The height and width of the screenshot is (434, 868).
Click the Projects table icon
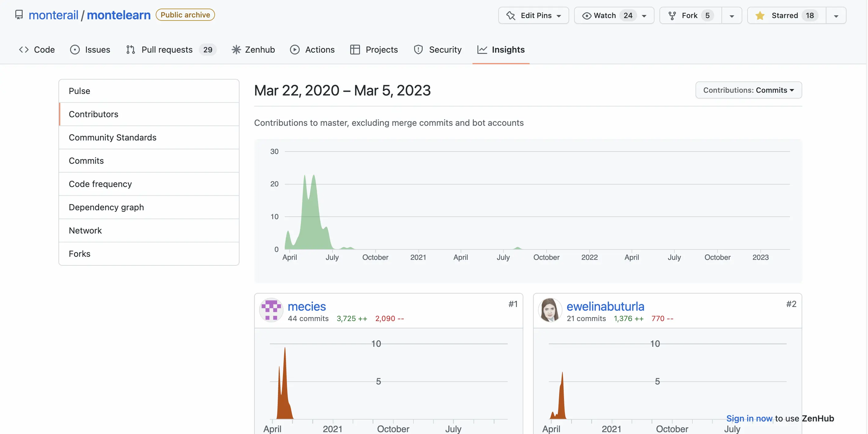355,50
